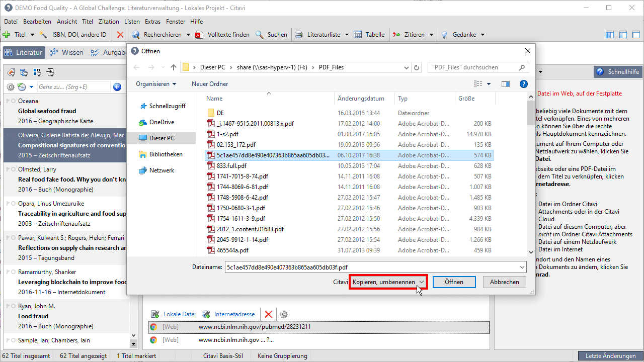Toggle the preview pane icon
This screenshot has width=644, height=362.
[506, 84]
